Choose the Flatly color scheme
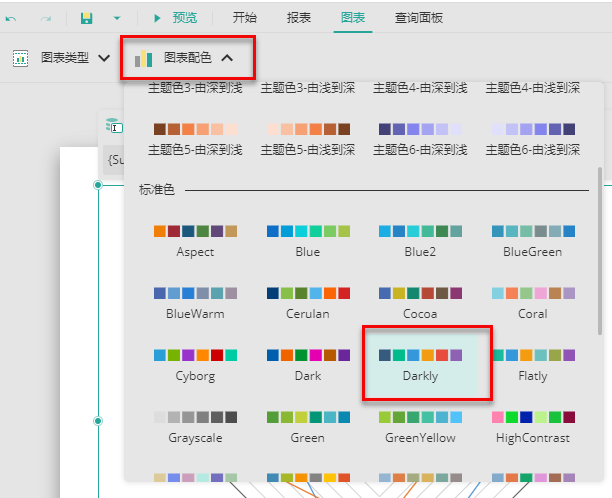 point(533,365)
